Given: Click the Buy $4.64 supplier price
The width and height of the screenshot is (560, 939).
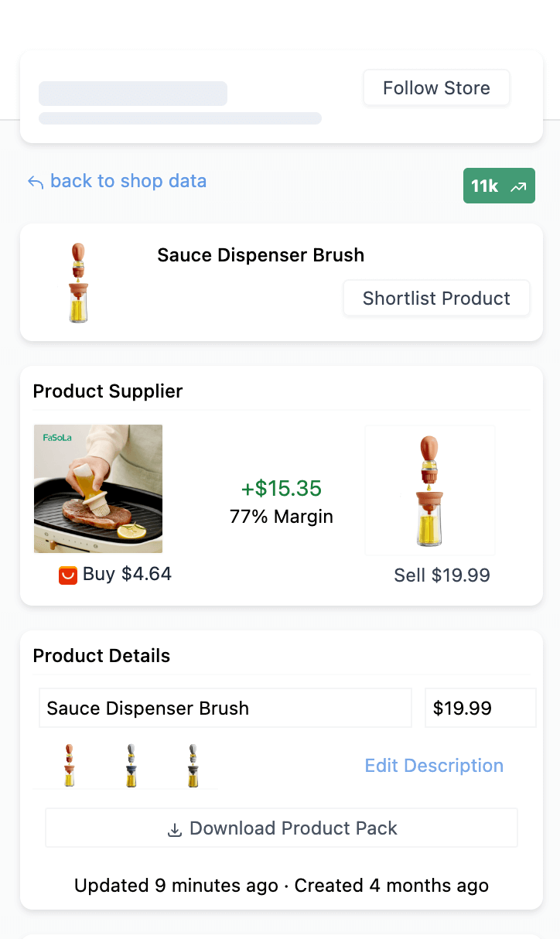Looking at the screenshot, I should tap(127, 574).
